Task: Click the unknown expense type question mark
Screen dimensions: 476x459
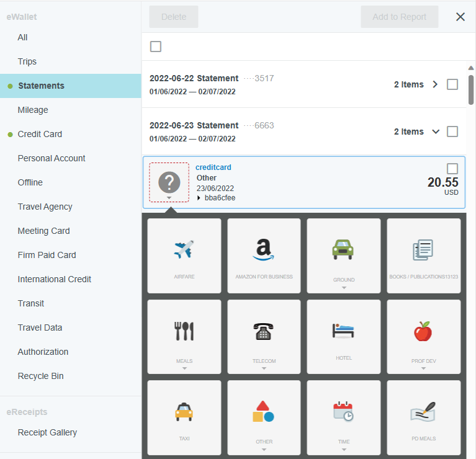Action: [169, 182]
